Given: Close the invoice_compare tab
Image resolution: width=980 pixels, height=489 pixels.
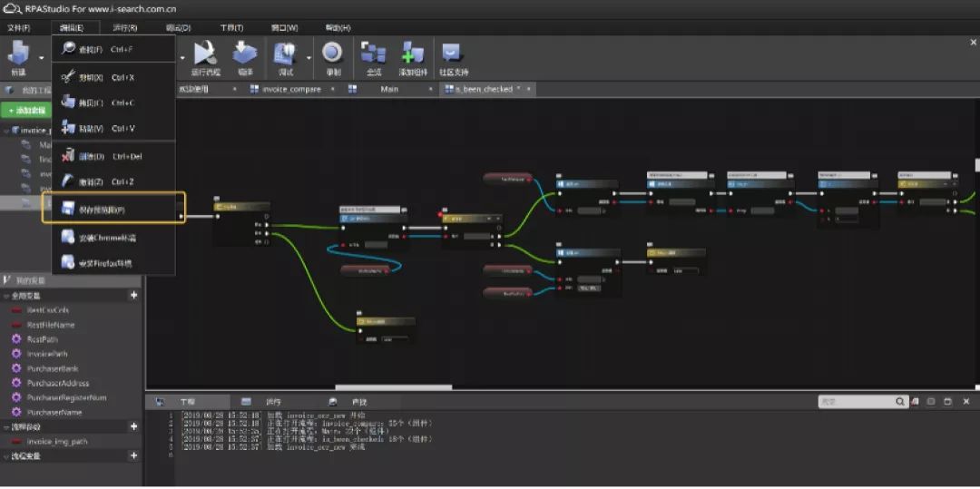Looking at the screenshot, I should [332, 89].
